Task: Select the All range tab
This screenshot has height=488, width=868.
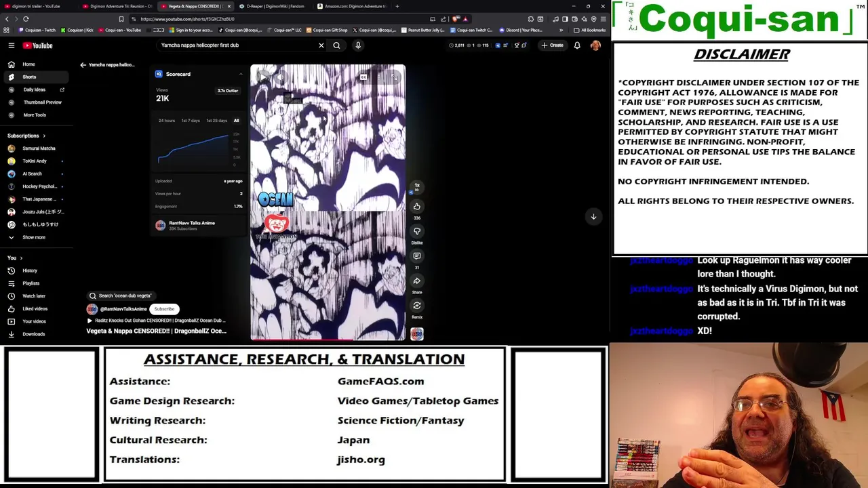Action: click(x=236, y=121)
